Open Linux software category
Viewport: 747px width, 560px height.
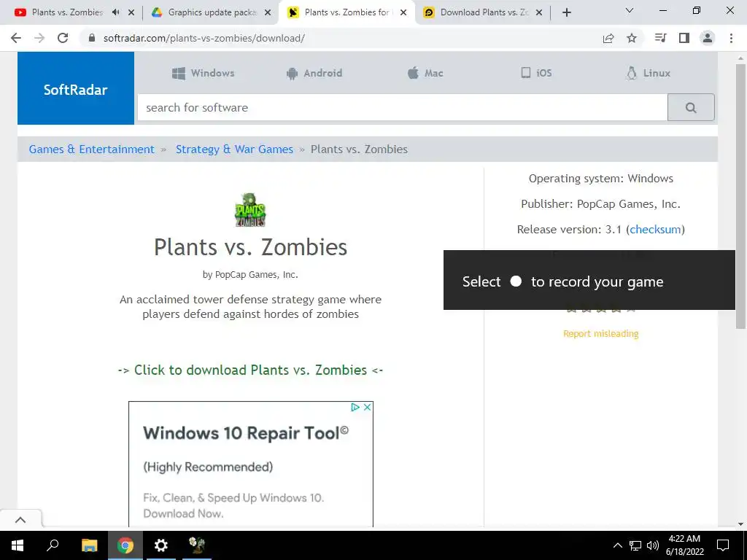pos(649,73)
